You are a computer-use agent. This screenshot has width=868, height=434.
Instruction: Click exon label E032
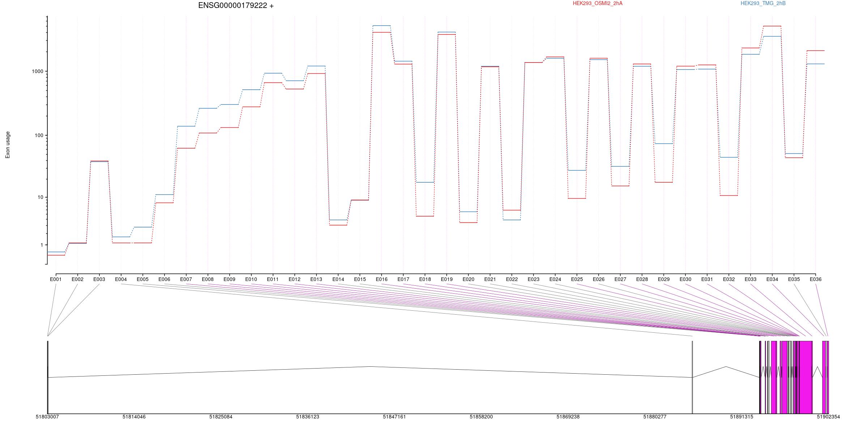729,279
